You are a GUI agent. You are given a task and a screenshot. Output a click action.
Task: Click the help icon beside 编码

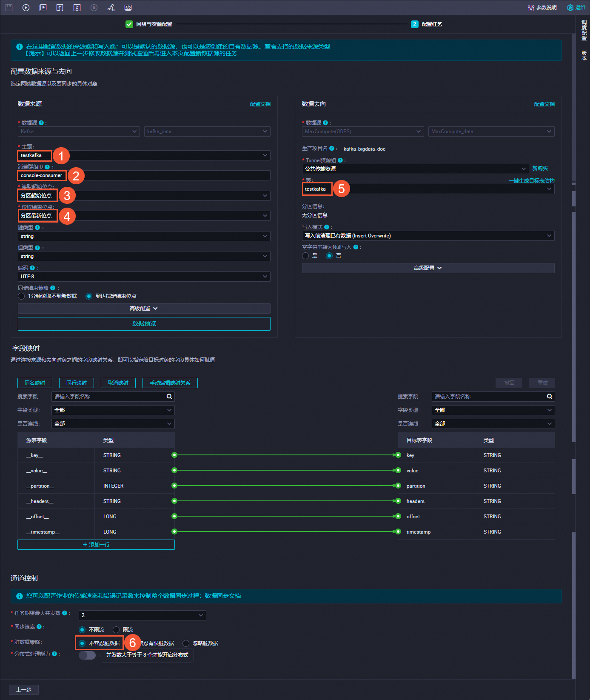pos(32,268)
